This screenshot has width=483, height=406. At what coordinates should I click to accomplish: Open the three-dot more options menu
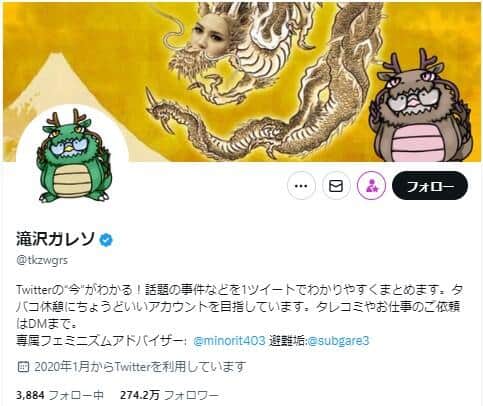point(301,186)
